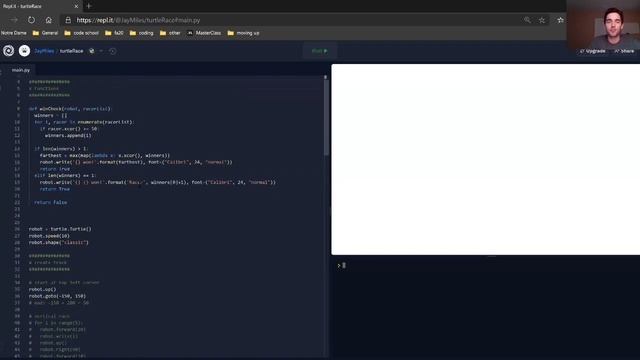
Task: Open the JayMiles profile link
Action: (44, 51)
